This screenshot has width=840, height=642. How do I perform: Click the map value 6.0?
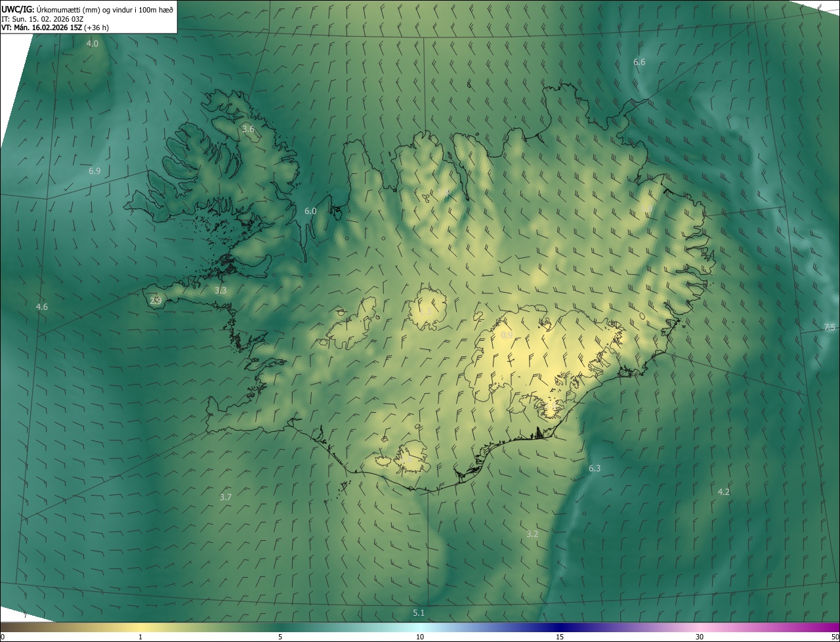310,211
